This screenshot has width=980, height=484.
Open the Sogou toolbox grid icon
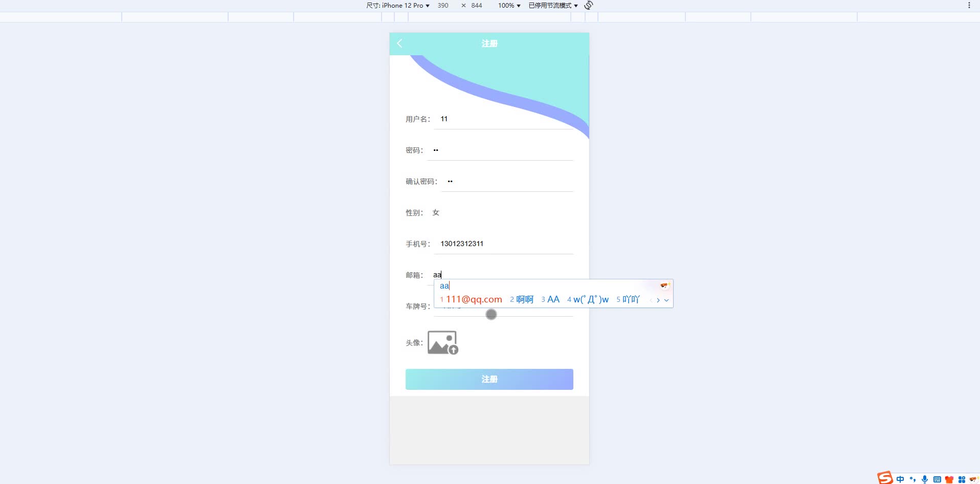click(962, 479)
